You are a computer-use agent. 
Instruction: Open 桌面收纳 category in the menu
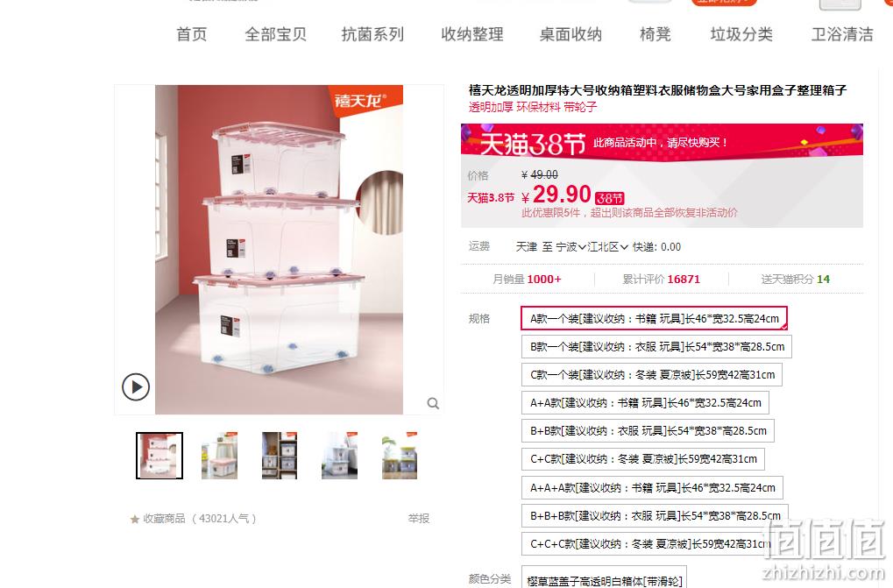tap(571, 34)
